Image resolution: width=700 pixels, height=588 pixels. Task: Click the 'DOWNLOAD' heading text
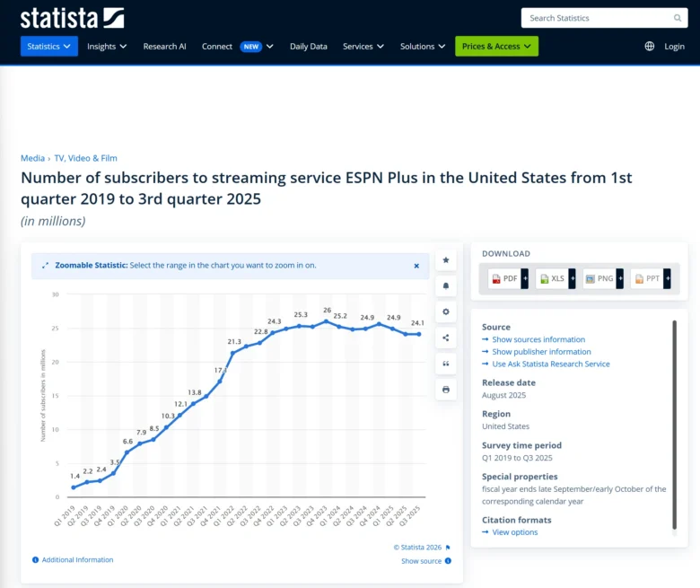tap(506, 253)
